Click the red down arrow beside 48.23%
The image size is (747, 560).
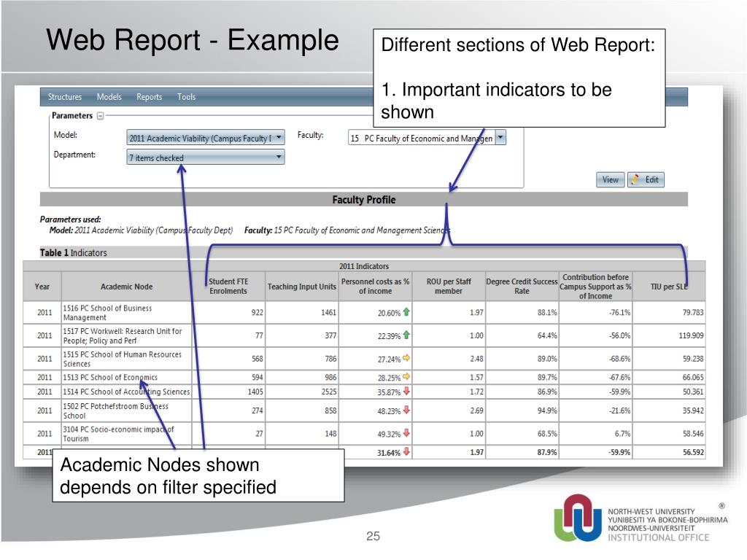point(406,411)
